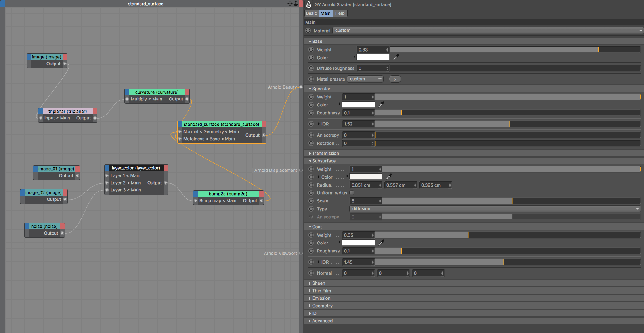Image resolution: width=644 pixels, height=333 pixels.
Task: Click the Arnold Beauty port
Action: pos(301,87)
